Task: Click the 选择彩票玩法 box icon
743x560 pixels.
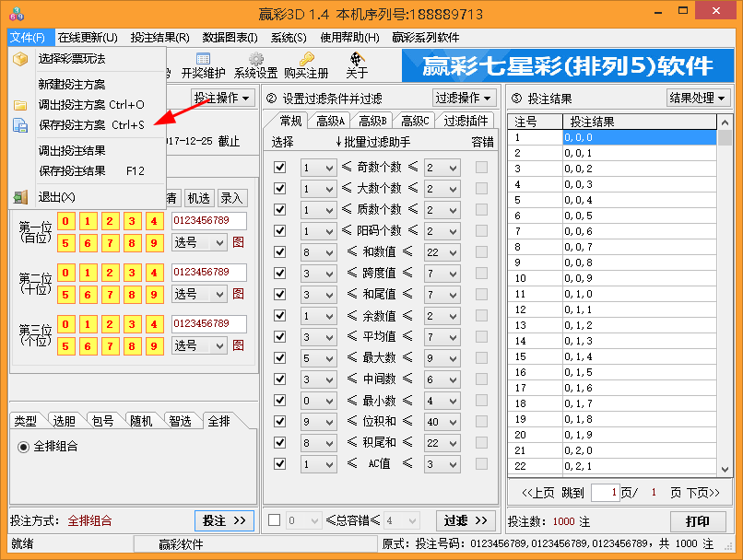Action: pyautogui.click(x=20, y=59)
